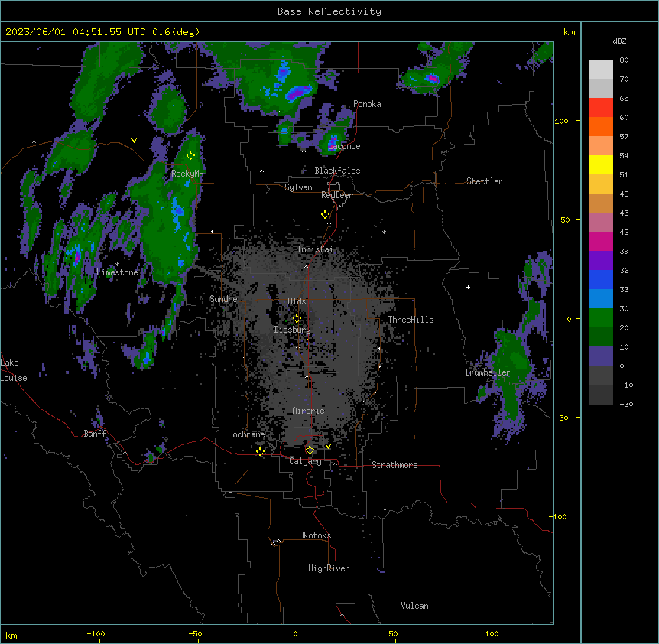This screenshot has width=659, height=644.
Task: Click the Airdrie city label
Action: (x=308, y=411)
